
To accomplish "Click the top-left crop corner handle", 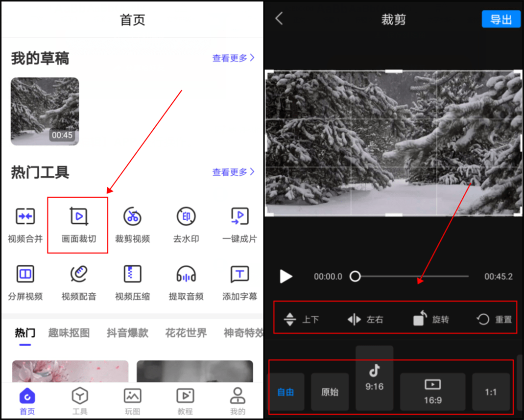I will point(269,73).
